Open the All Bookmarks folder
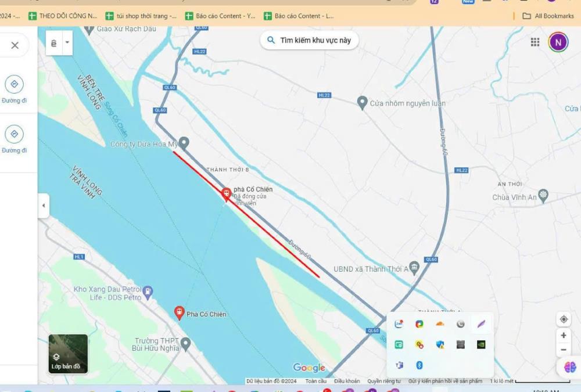The width and height of the screenshot is (581, 392). 548,16
